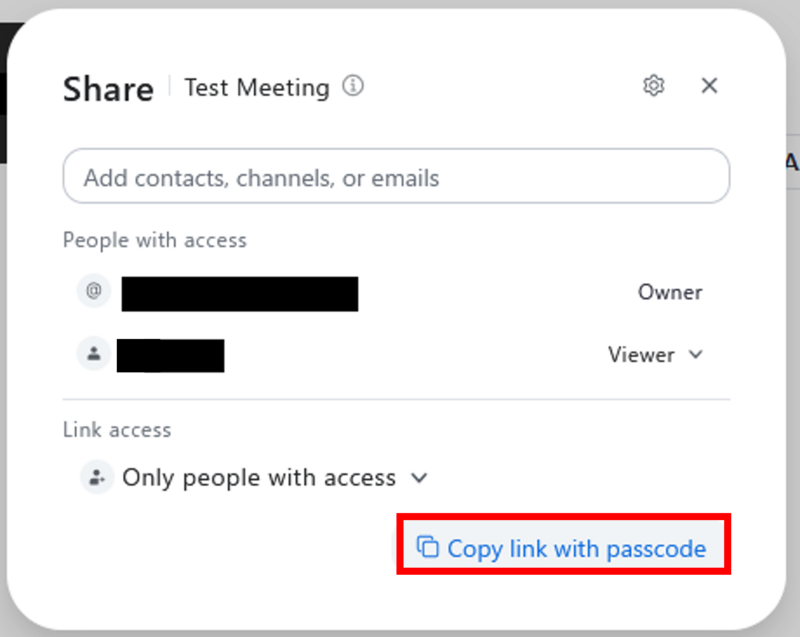Click the Share dialog heading
The height and width of the screenshot is (637, 800).
click(108, 89)
